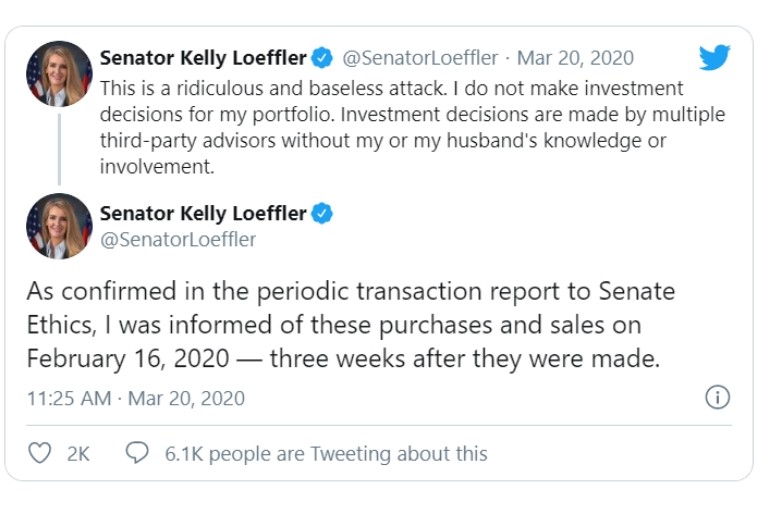The height and width of the screenshot is (506, 758).
Task: Click the thread connector line between avatars
Action: click(x=59, y=150)
